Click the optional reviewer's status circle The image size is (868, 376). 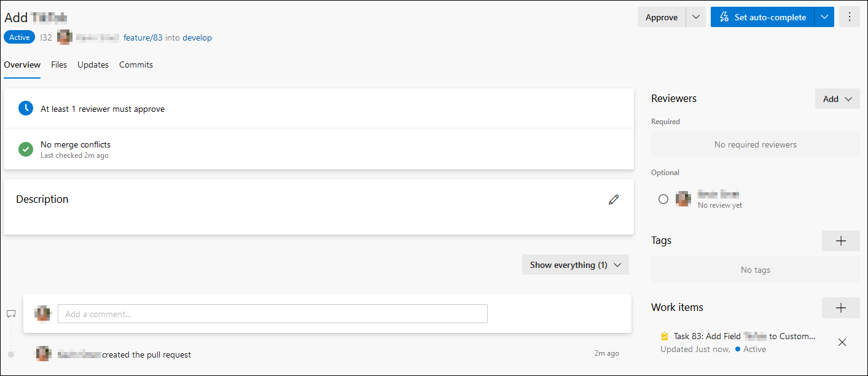[x=663, y=199]
